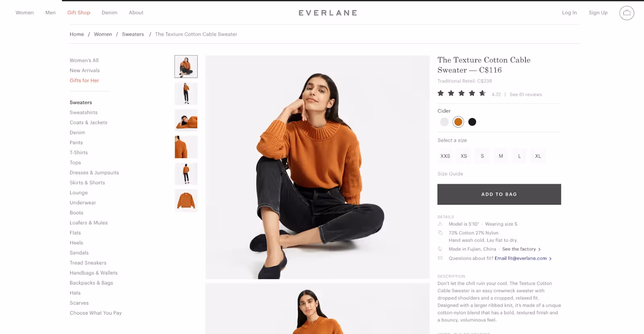Screen dimensions: 644x334
Task: View the flat-lay sweater thumbnail
Action: (x=186, y=200)
